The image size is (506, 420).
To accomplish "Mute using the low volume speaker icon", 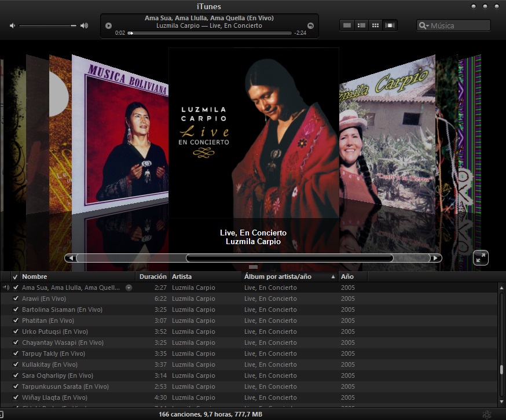I will pos(13,25).
